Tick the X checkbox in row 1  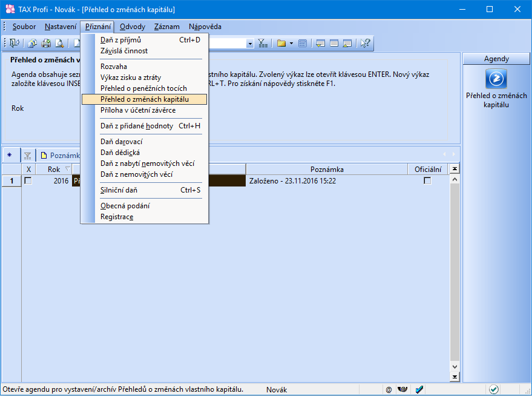28,181
